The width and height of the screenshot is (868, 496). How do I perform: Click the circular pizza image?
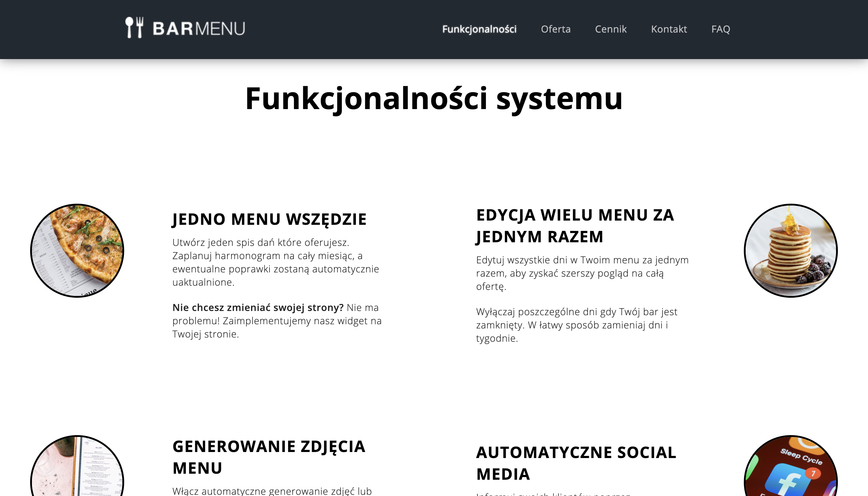(x=77, y=251)
